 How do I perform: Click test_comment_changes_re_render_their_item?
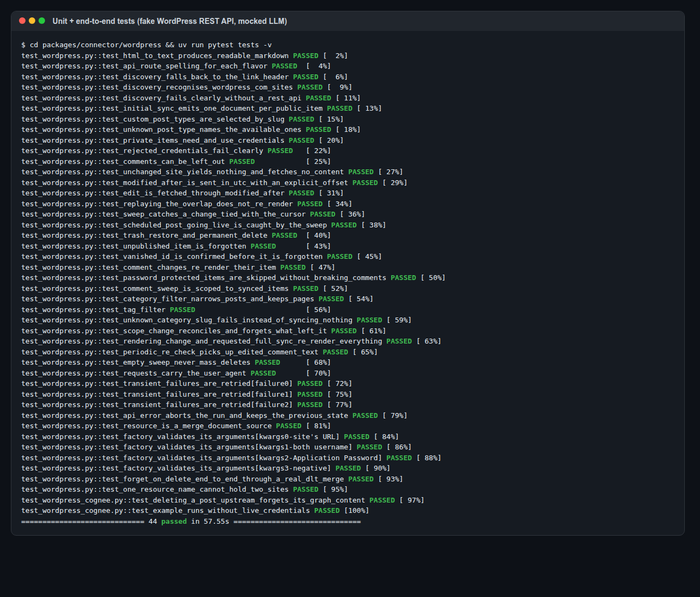[x=178, y=267]
